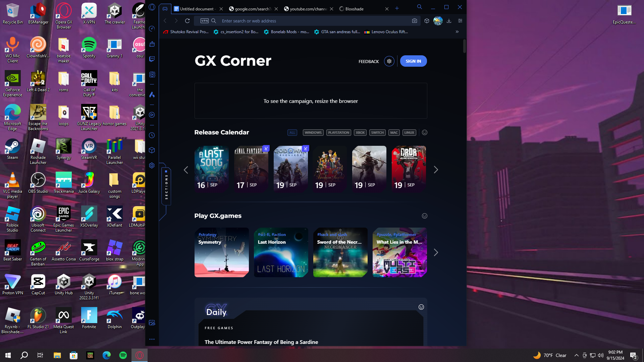Screen dimensions: 644x362
Task: Click the FEEDBACK link
Action: click(x=369, y=62)
